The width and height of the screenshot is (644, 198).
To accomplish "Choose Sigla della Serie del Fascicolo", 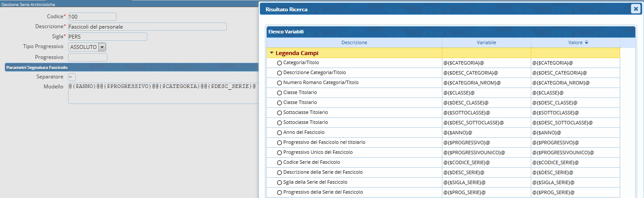I will pyautogui.click(x=279, y=182).
